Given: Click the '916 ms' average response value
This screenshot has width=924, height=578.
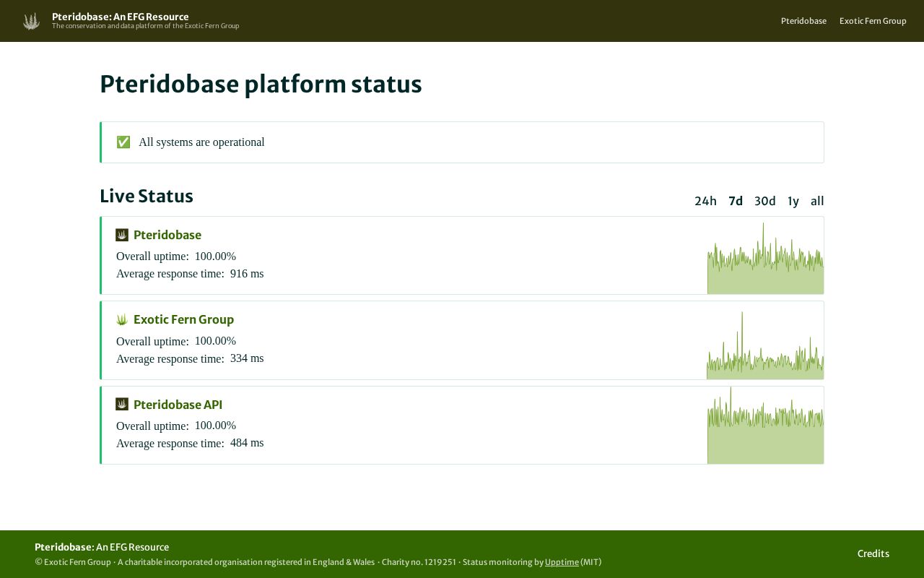Looking at the screenshot, I should click(x=247, y=274).
